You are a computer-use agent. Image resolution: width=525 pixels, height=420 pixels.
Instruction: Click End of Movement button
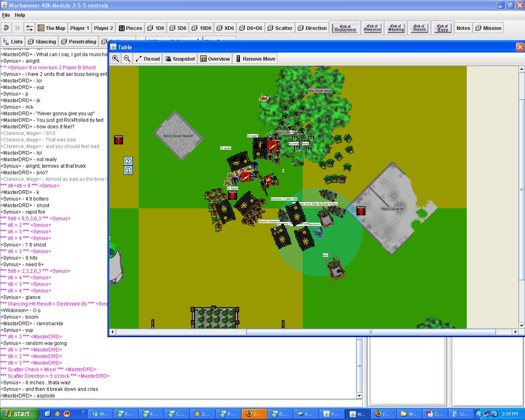click(x=372, y=28)
